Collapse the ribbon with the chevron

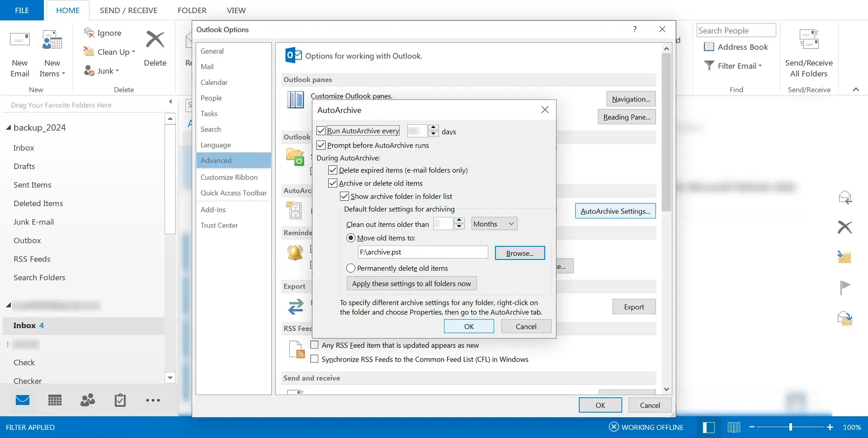(x=856, y=89)
